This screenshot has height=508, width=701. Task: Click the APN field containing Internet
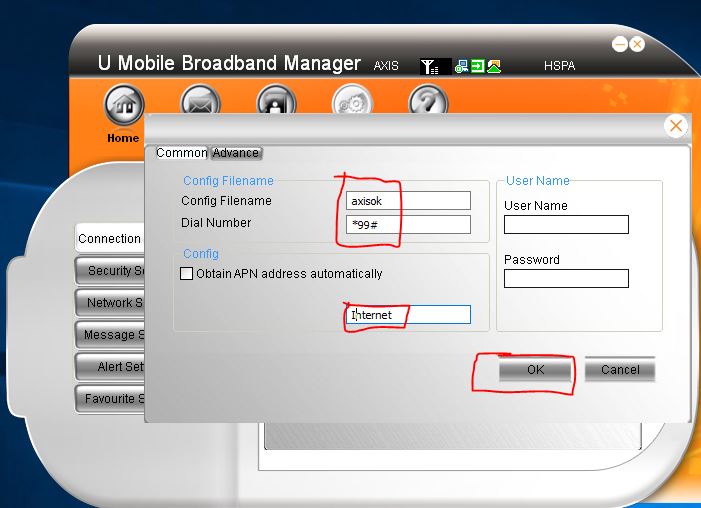(408, 314)
